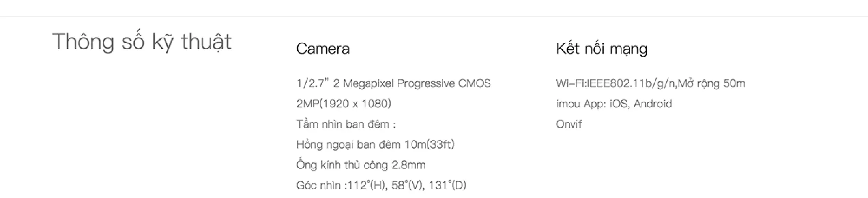
Task: Click the 'Kết nối mạng' section title
Action: [x=602, y=49]
